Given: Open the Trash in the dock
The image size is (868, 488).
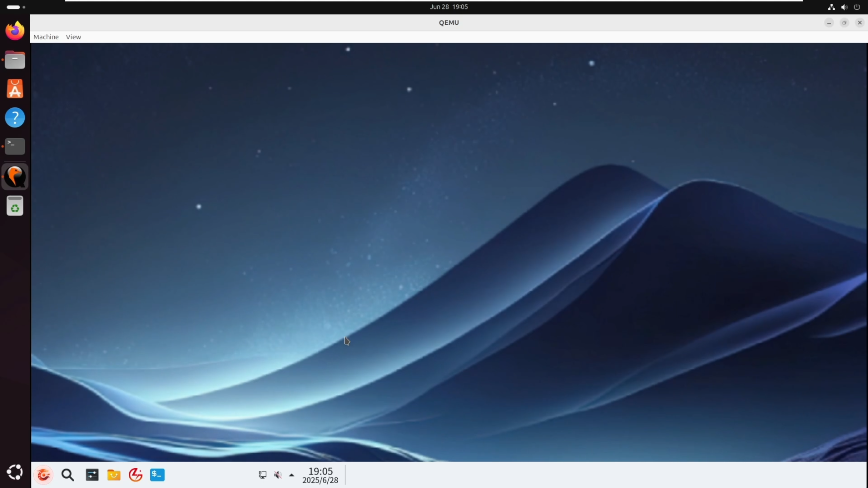Looking at the screenshot, I should pyautogui.click(x=15, y=206).
